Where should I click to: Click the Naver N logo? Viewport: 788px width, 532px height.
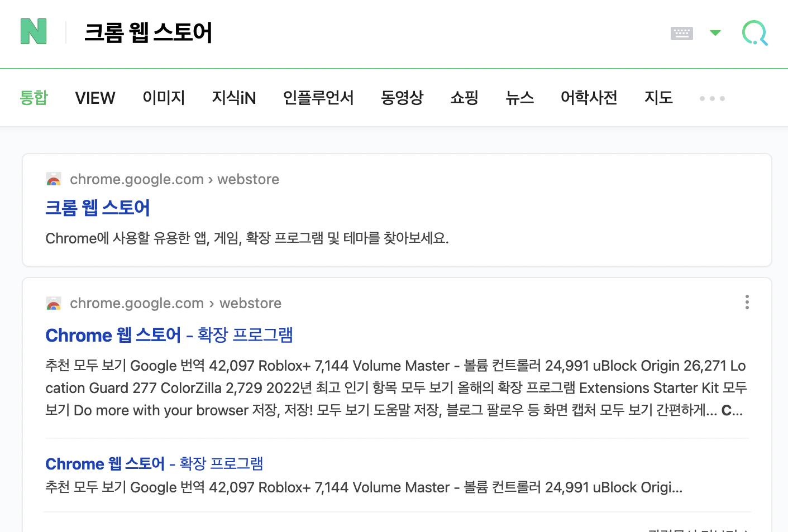(x=34, y=32)
